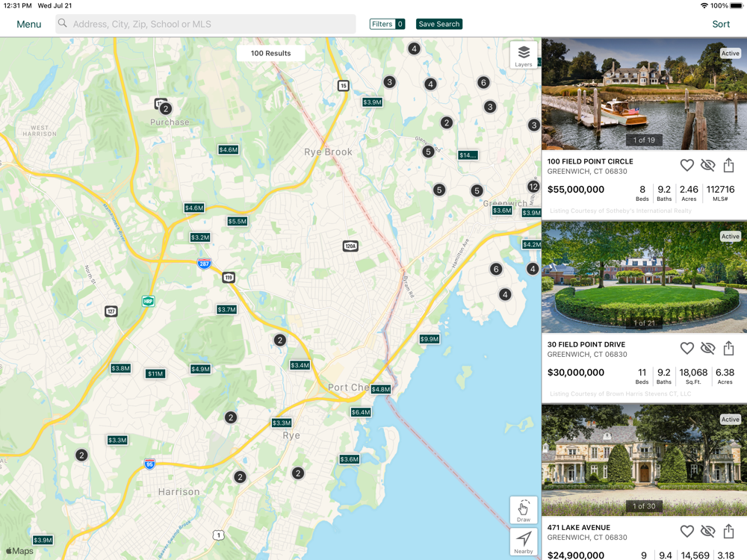747x560 pixels.
Task: Open the Layers map options
Action: tap(523, 55)
